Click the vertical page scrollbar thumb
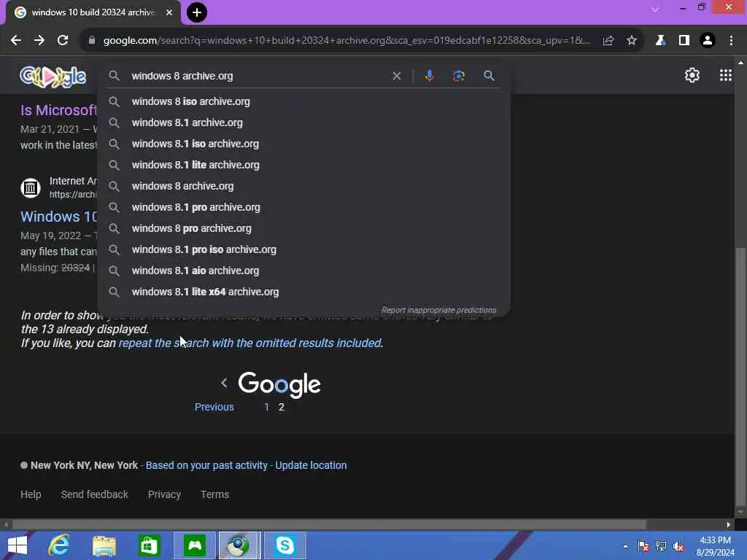 point(740,376)
